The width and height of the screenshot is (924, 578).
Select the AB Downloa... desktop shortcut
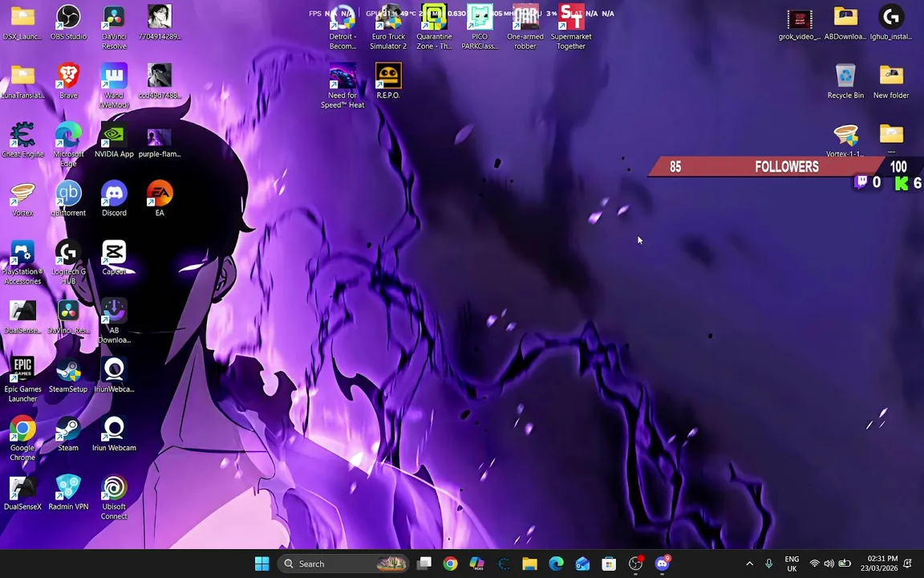pyautogui.click(x=114, y=321)
